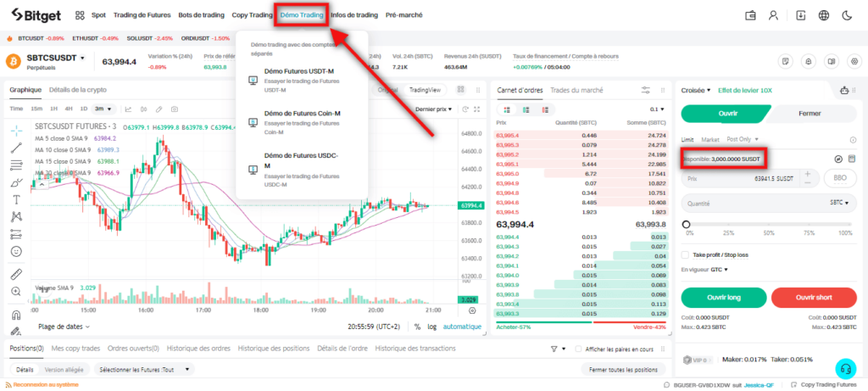
Task: Select the ruler measure tool
Action: pos(17,274)
